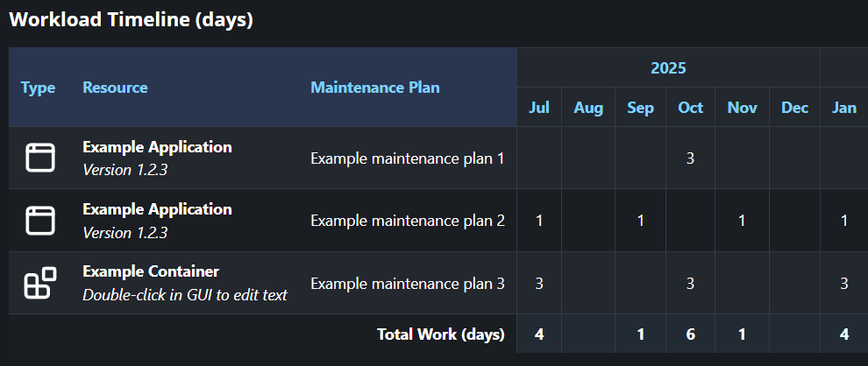The width and height of the screenshot is (868, 366).
Task: Click the Total Work (days) row label
Action: [441, 334]
